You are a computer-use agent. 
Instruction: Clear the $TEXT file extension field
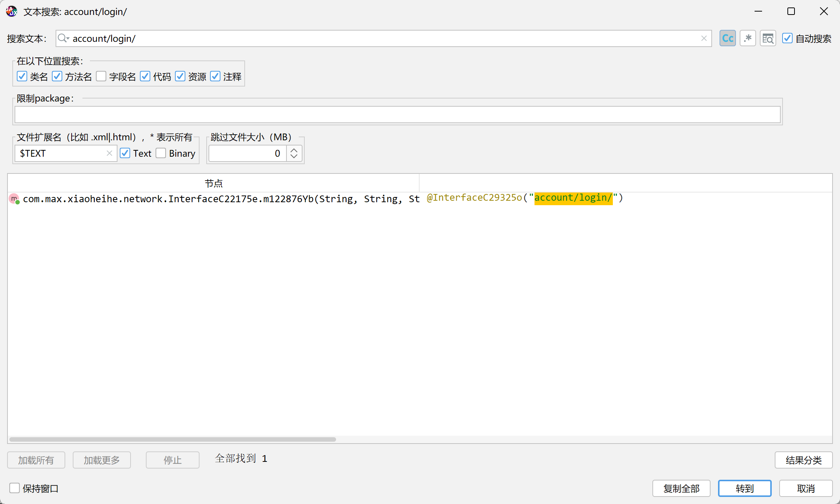pyautogui.click(x=109, y=153)
